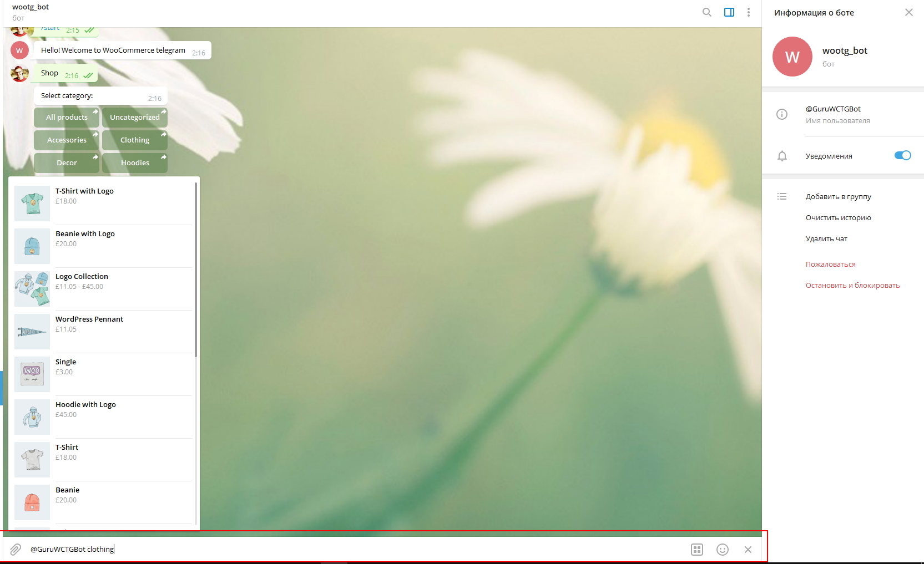Select Beanie with Logo thumbnail
Image resolution: width=924 pixels, height=564 pixels.
[x=32, y=246]
